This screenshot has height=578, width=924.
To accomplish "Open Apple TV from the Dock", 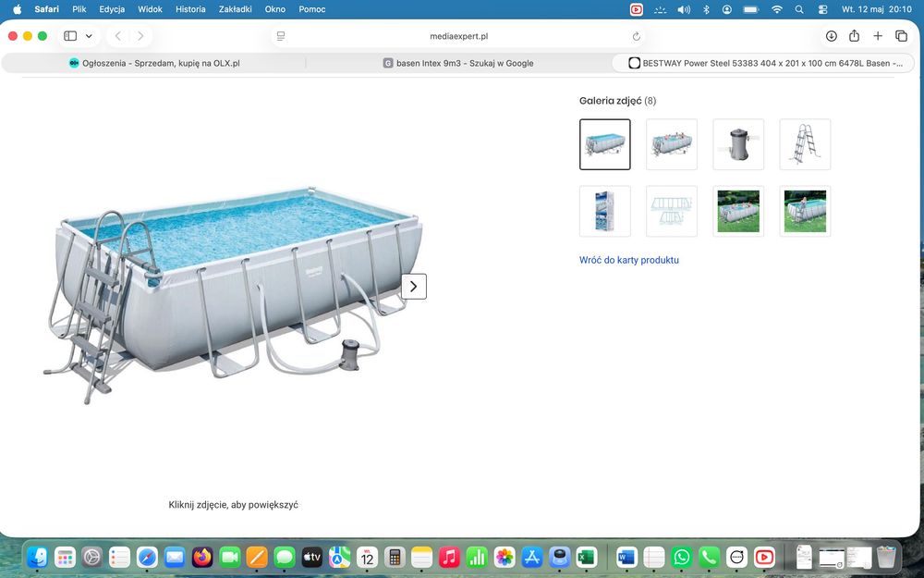I will pyautogui.click(x=312, y=557).
